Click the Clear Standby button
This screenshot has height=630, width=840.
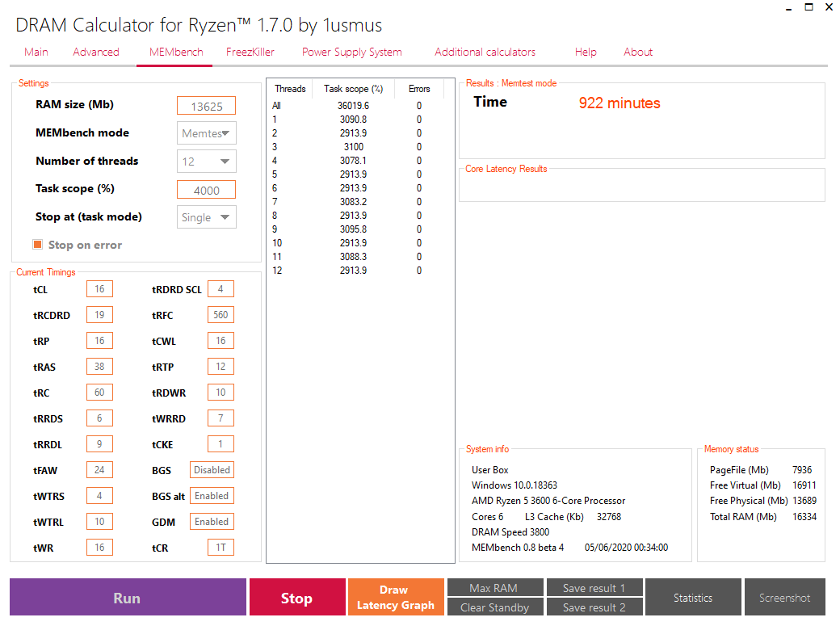(x=495, y=607)
